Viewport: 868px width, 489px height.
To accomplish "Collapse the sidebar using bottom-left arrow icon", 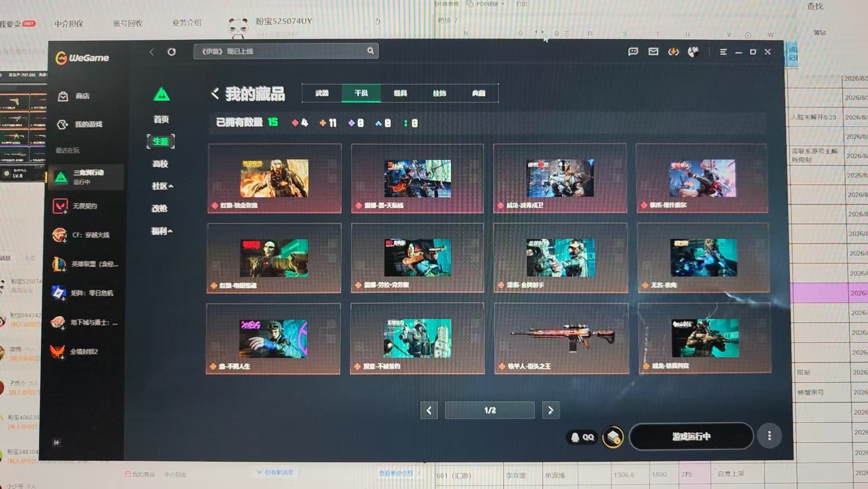I will point(57,442).
